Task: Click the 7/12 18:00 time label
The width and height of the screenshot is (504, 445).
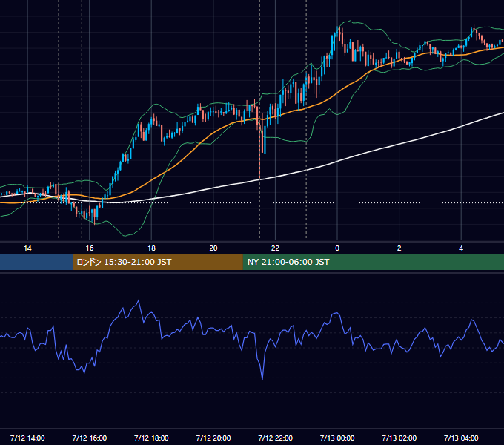Action: pos(151,438)
